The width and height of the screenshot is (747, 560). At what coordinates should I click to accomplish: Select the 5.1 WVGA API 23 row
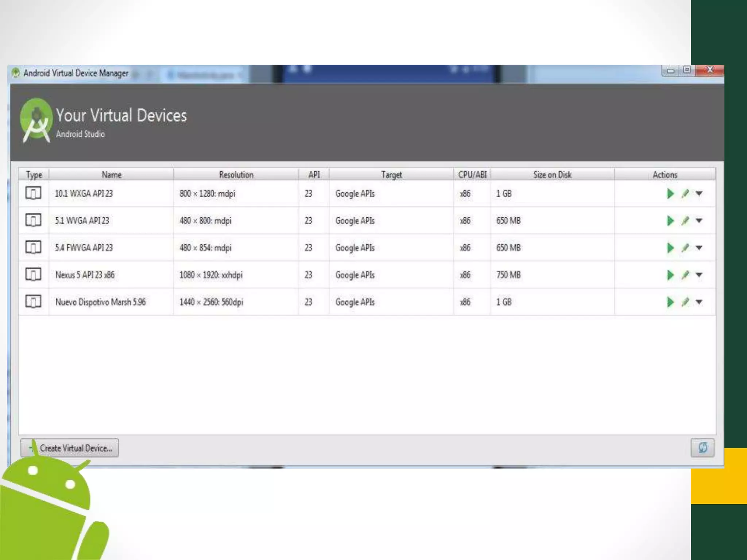(x=82, y=221)
